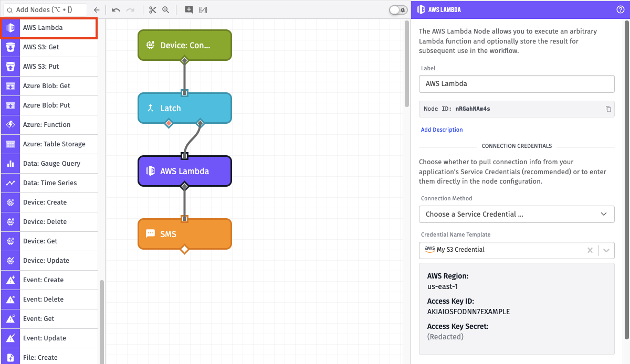
Task: Click the Device: Create icon
Action: point(10,202)
